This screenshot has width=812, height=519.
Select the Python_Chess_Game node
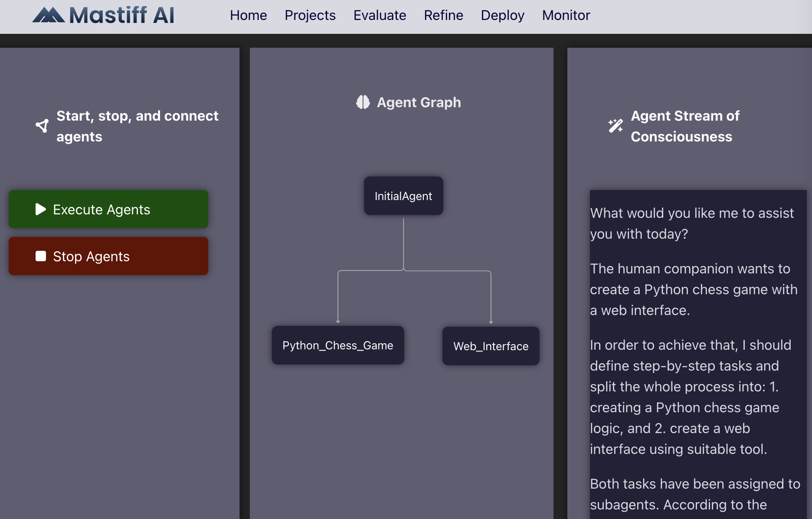point(337,345)
